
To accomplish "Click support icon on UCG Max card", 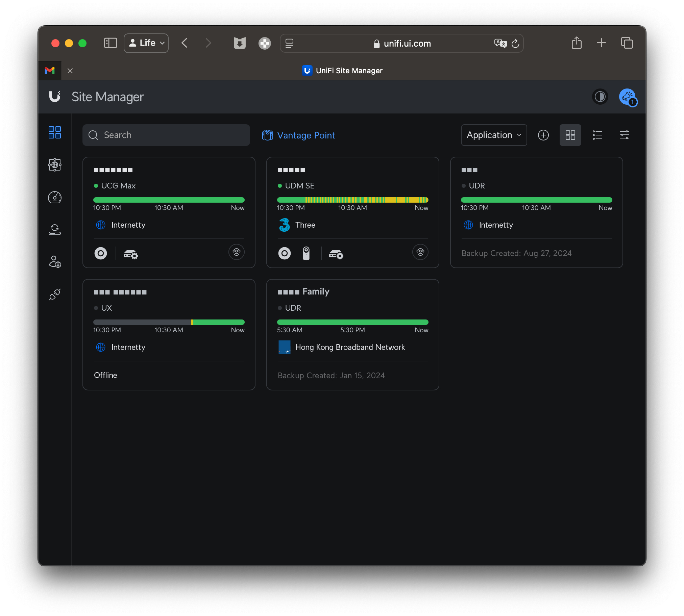I will click(236, 252).
